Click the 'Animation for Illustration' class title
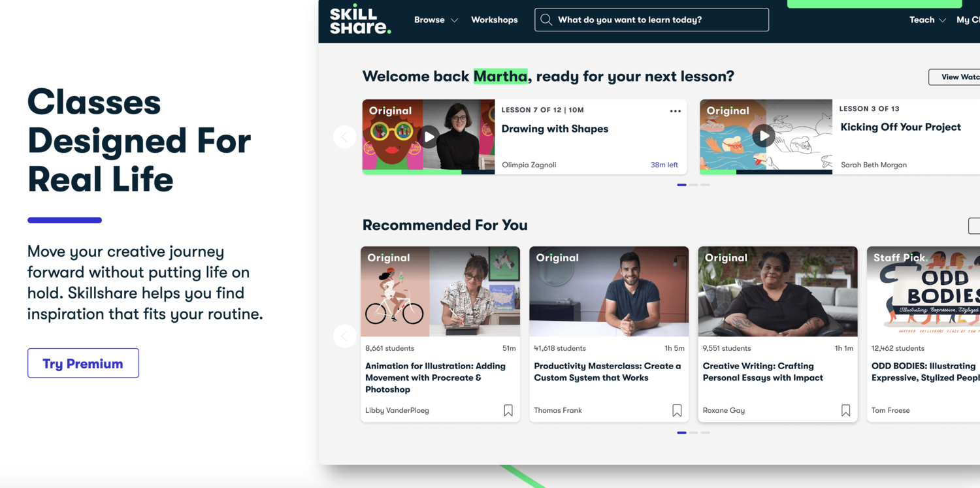The image size is (980, 488). (x=435, y=378)
